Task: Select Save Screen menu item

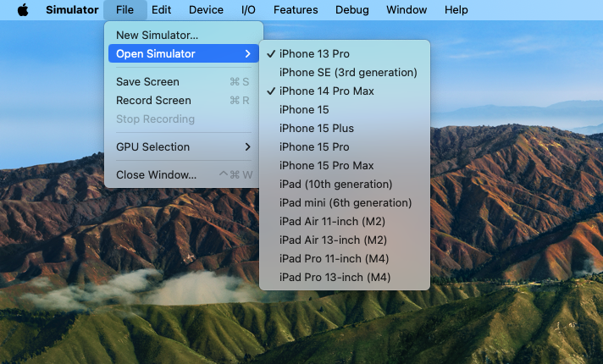Action: point(184,81)
